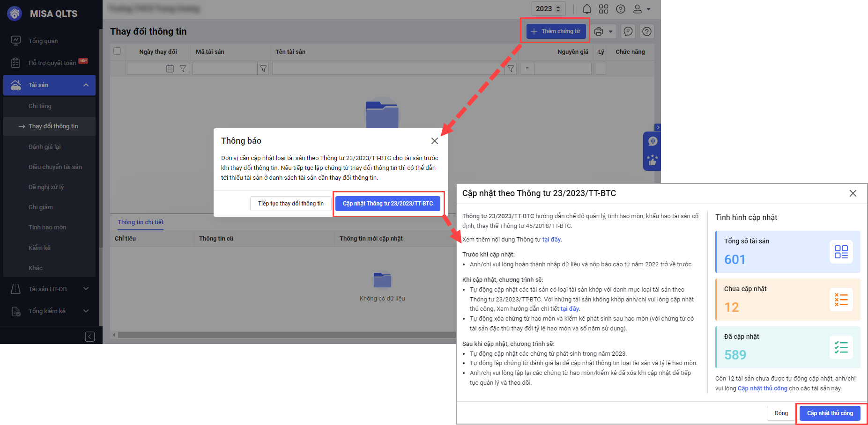
Task: Click the horizontal scrollbar under details
Action: (287, 335)
